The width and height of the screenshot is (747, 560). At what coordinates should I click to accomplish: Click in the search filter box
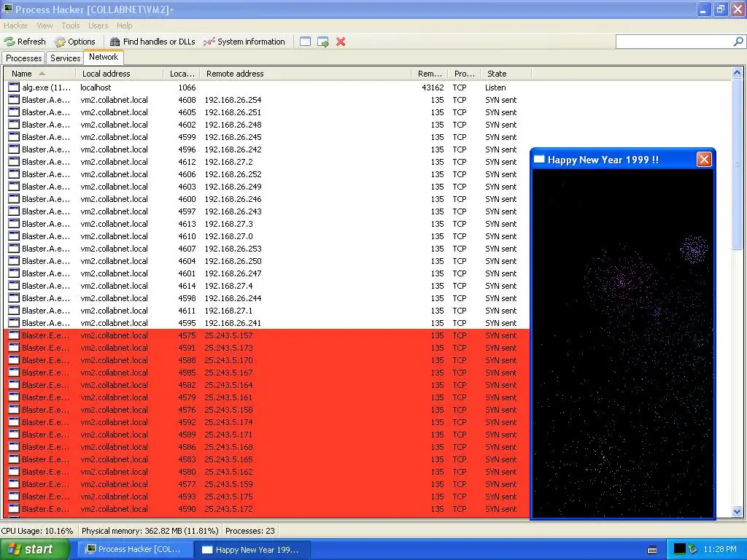click(x=673, y=42)
